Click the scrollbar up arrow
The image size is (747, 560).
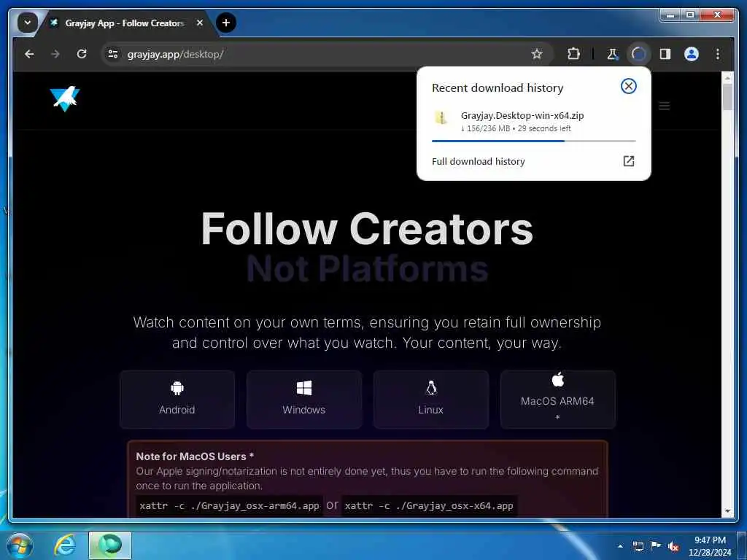click(727, 77)
